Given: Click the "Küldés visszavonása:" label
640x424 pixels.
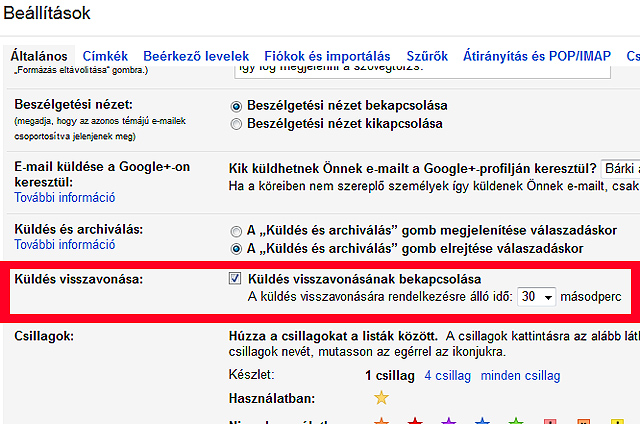Looking at the screenshot, I should point(79,279).
